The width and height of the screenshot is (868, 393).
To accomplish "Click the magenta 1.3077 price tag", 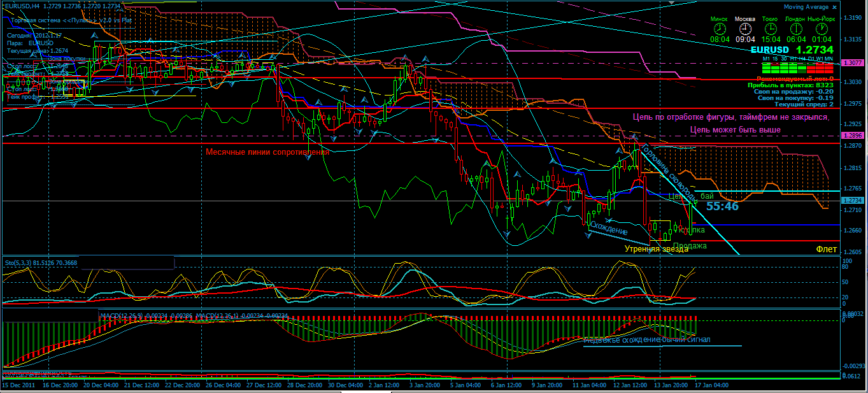I will tap(851, 63).
